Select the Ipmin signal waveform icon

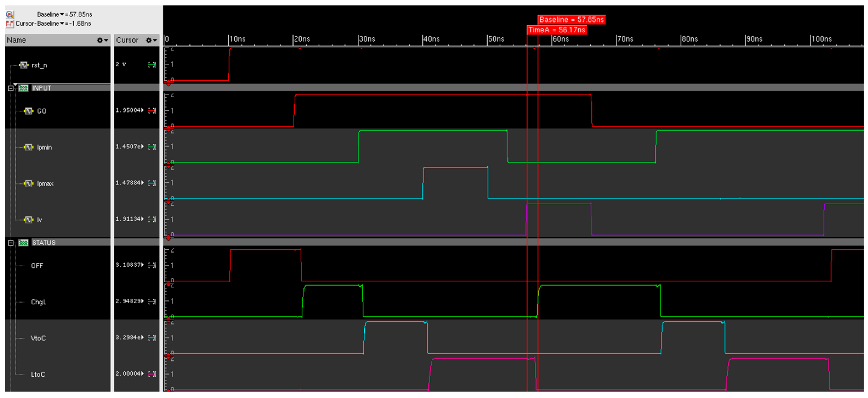coord(29,147)
